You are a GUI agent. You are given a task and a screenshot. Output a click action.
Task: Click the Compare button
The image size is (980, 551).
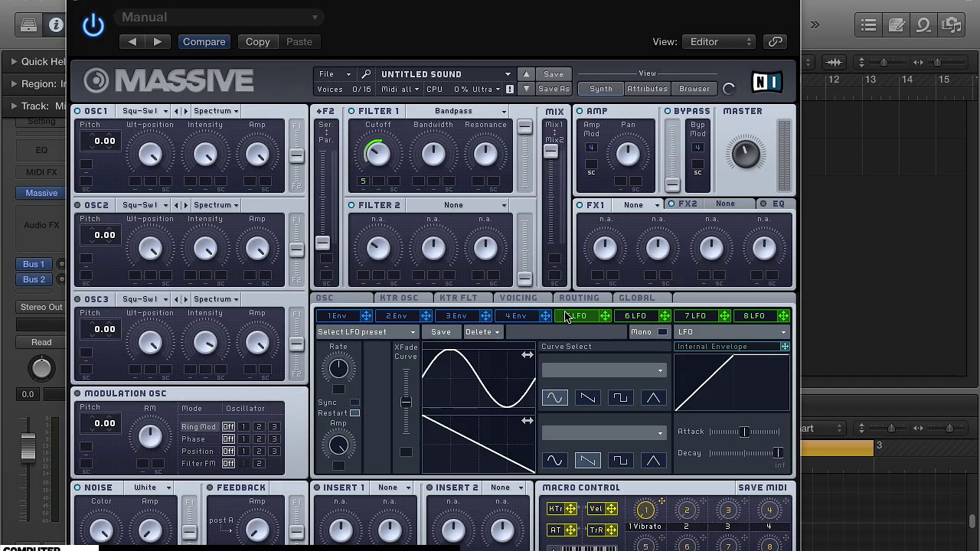coord(204,42)
